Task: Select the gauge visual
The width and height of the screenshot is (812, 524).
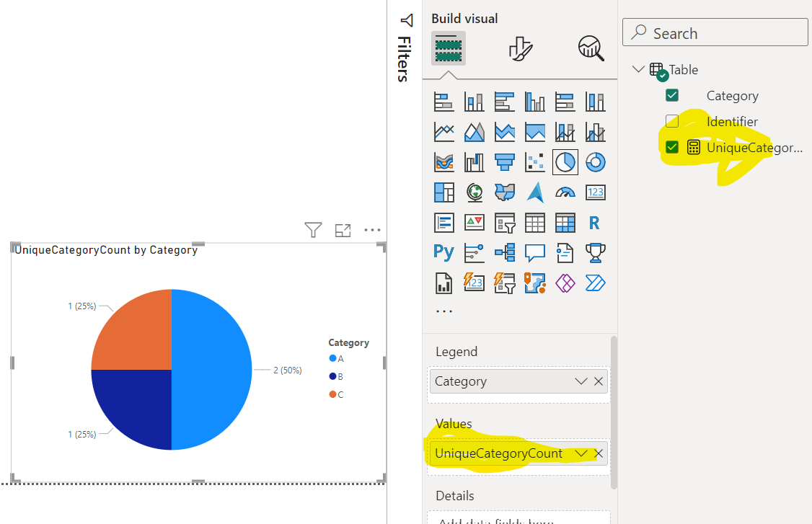Action: pyautogui.click(x=565, y=192)
